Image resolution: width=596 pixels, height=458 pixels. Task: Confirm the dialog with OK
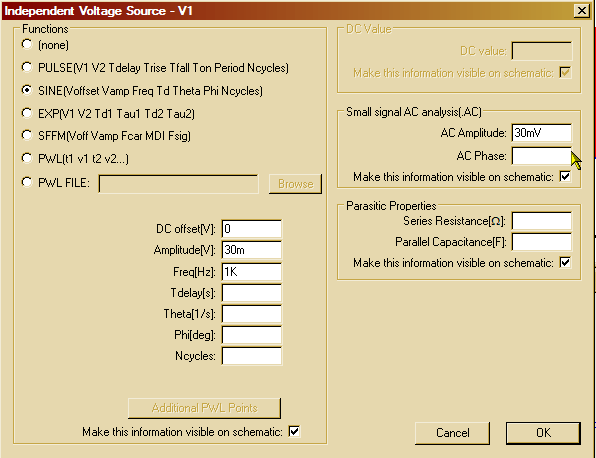click(x=543, y=433)
